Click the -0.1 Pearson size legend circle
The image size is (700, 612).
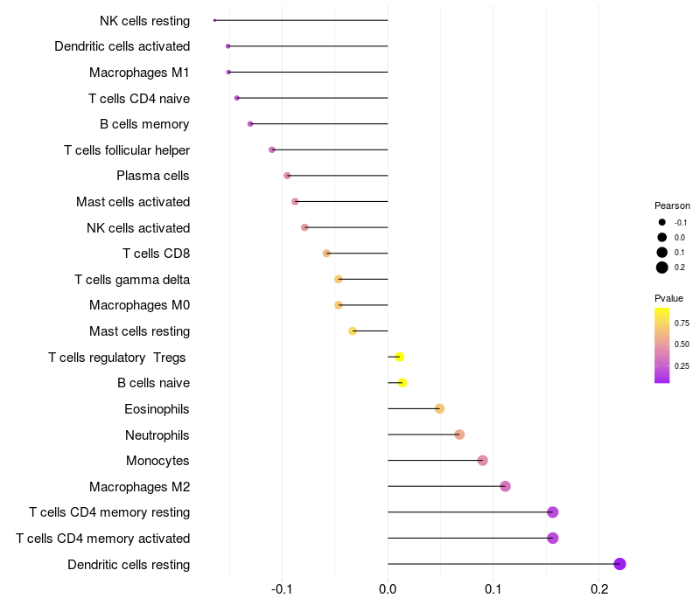point(661,222)
